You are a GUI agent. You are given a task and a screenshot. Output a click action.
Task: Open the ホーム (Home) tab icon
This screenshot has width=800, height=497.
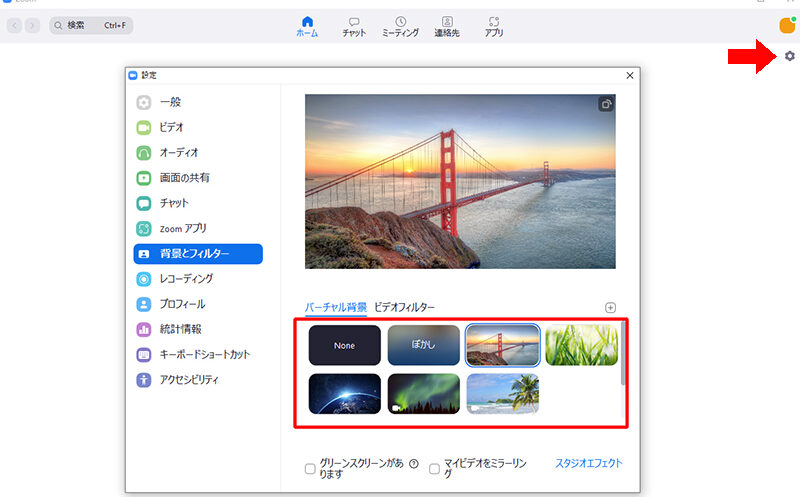[x=307, y=26]
